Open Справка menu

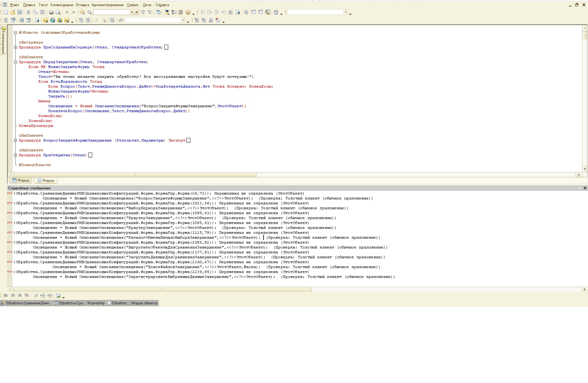pos(162,5)
